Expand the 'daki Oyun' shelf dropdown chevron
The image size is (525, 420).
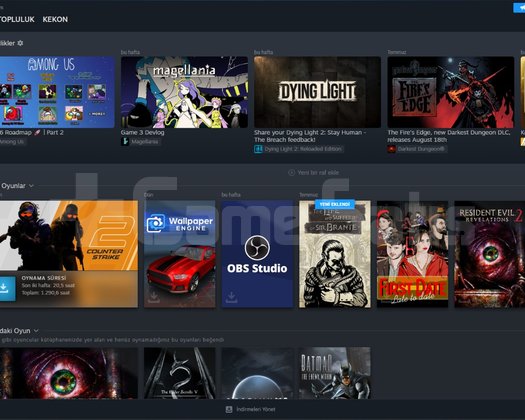(36, 331)
